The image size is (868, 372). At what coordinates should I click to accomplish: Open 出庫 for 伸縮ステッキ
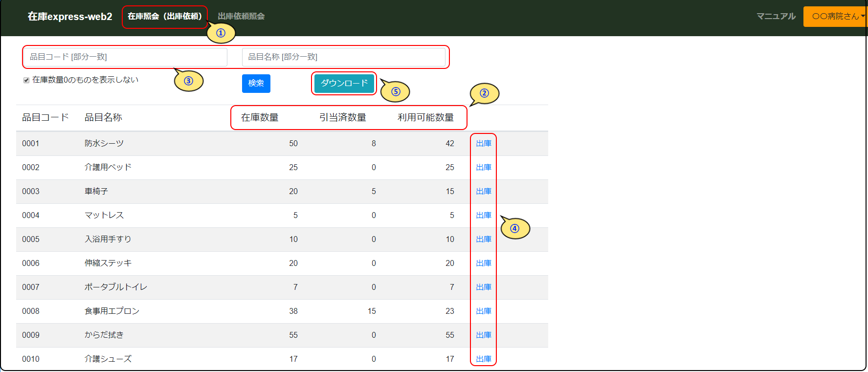click(483, 263)
